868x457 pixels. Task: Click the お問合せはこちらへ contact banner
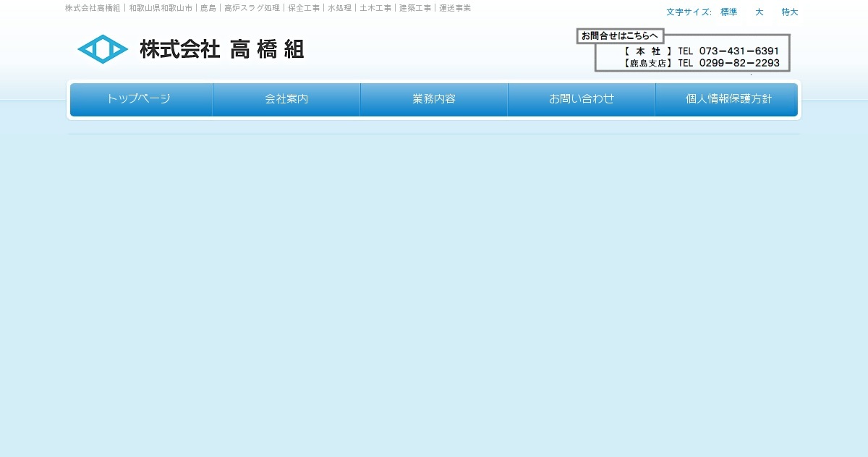click(x=620, y=35)
